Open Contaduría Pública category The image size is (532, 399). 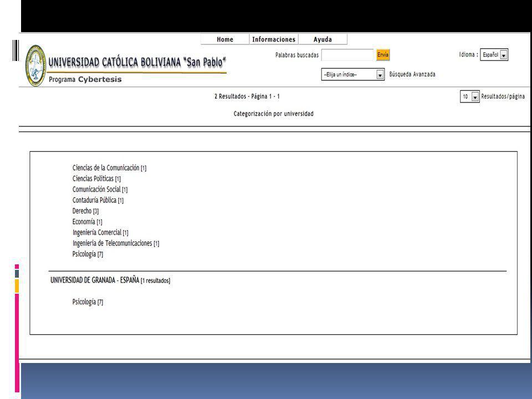(98, 200)
